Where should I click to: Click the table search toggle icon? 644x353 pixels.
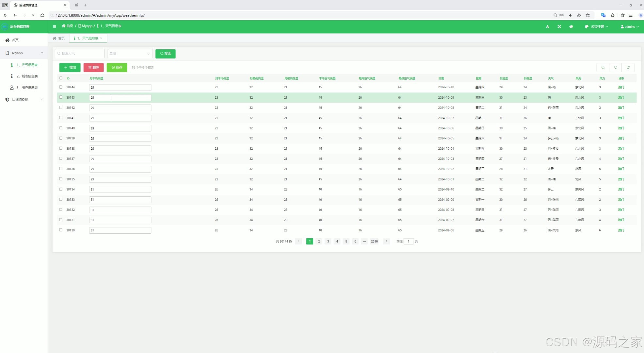click(x=603, y=67)
